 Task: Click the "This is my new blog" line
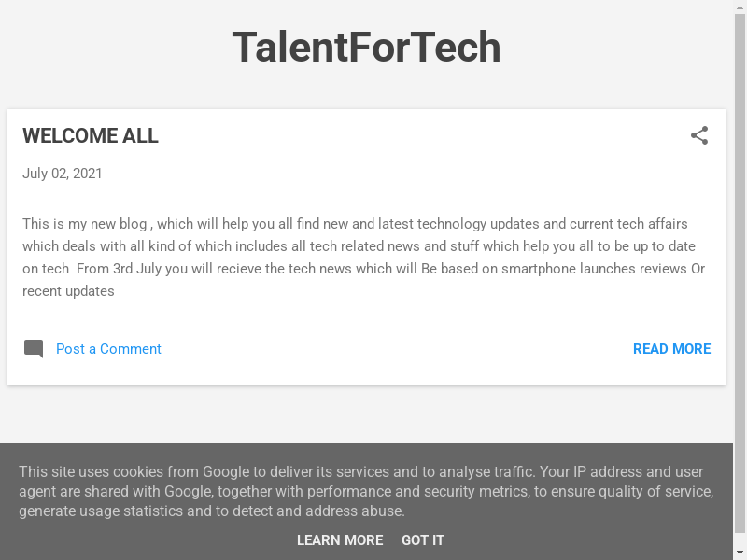[355, 224]
